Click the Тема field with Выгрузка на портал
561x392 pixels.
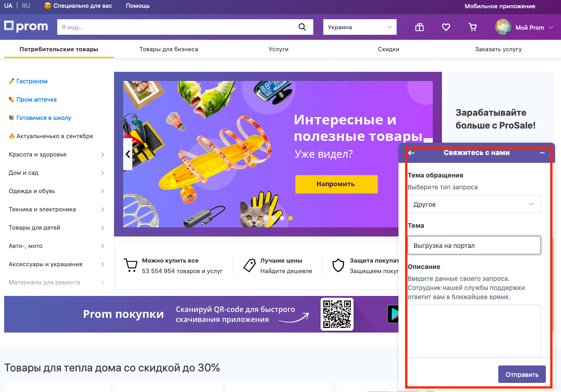(x=474, y=245)
